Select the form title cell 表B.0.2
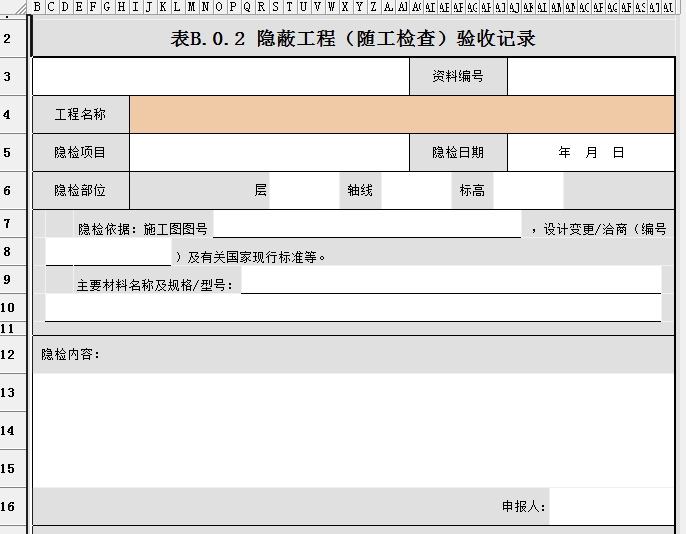686x534 pixels. (x=353, y=39)
